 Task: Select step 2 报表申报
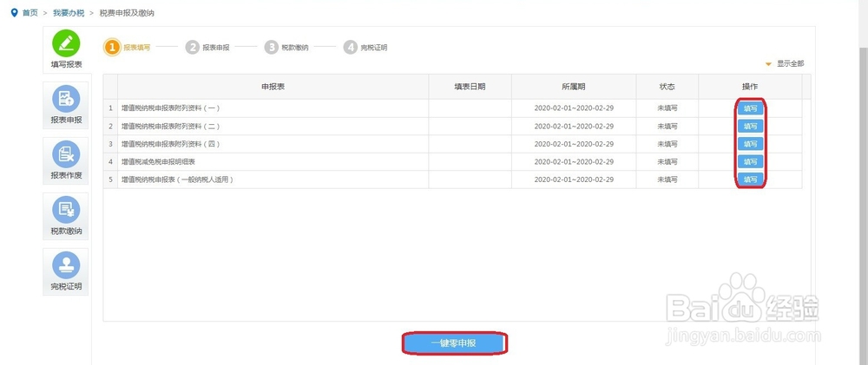pos(207,48)
